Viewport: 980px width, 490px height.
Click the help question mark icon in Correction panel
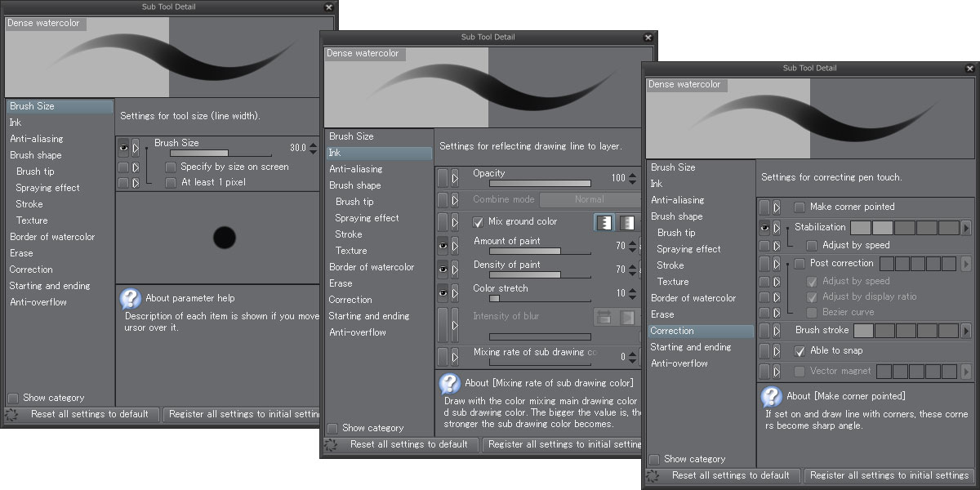(772, 397)
